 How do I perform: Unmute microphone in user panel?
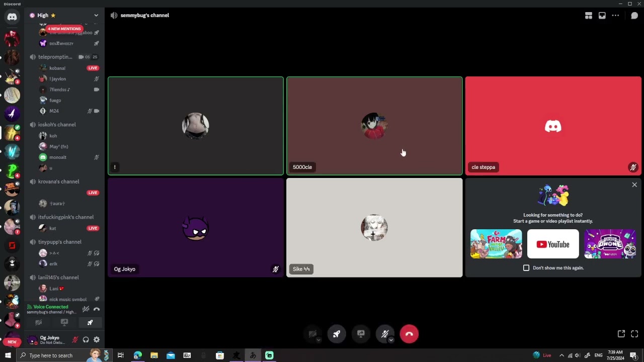tap(75, 340)
